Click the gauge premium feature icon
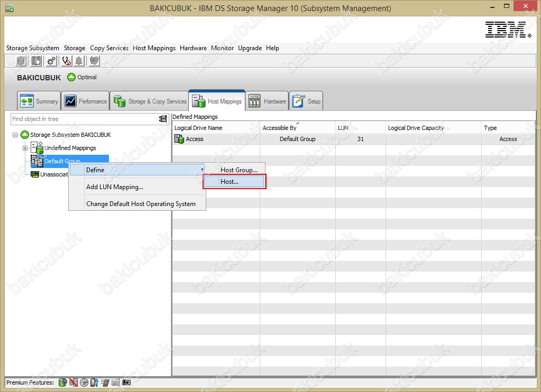 coord(84,382)
